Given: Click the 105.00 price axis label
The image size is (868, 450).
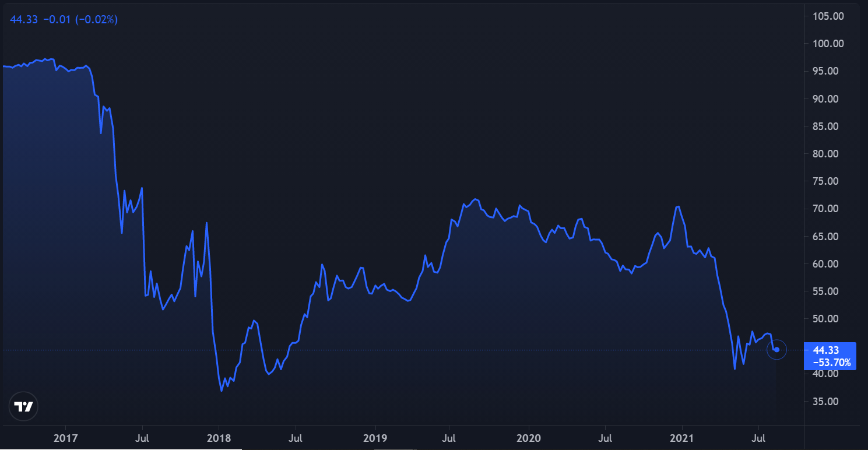Looking at the screenshot, I should tap(828, 16).
